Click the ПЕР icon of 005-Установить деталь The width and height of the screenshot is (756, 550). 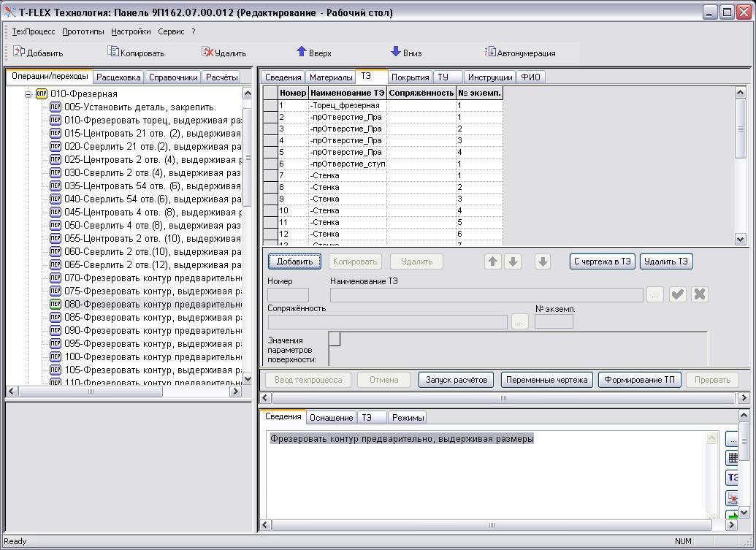pyautogui.click(x=56, y=107)
